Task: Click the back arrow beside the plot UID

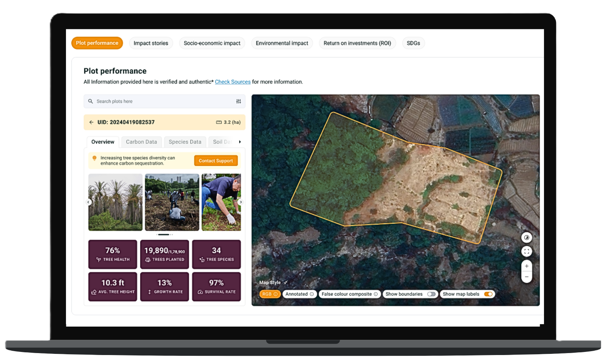Action: coord(91,122)
